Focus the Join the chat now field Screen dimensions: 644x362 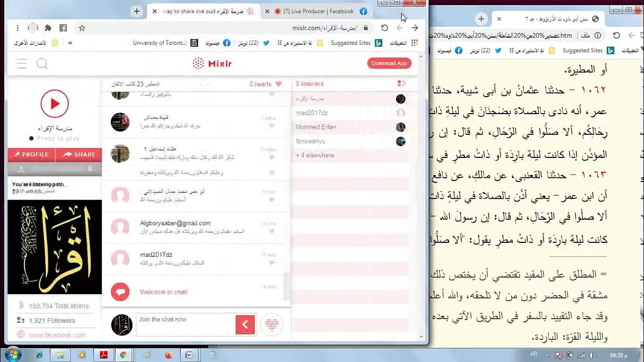pyautogui.click(x=186, y=324)
